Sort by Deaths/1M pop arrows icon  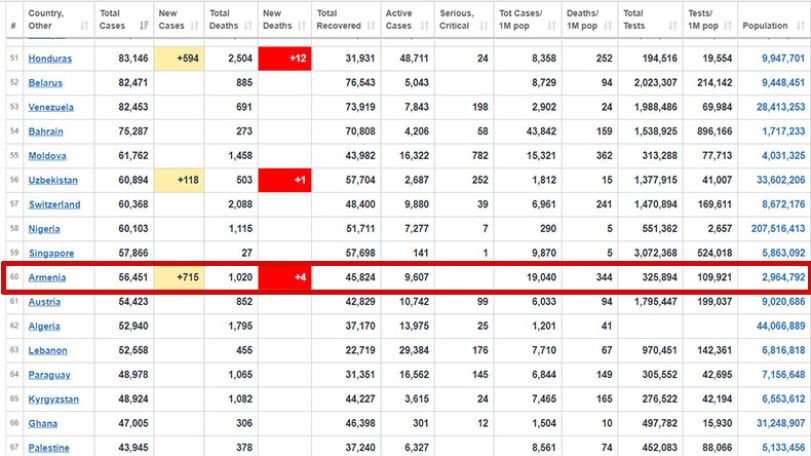[x=608, y=25]
